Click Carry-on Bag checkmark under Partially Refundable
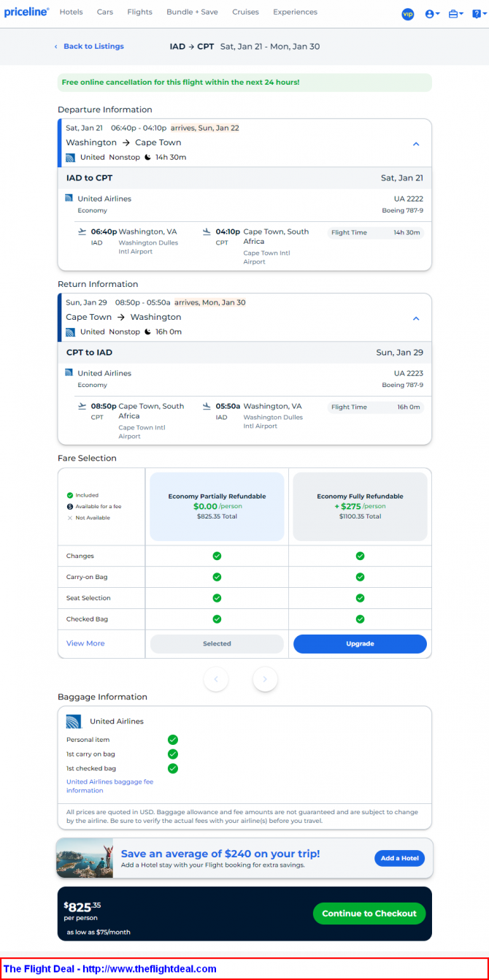 (x=217, y=577)
